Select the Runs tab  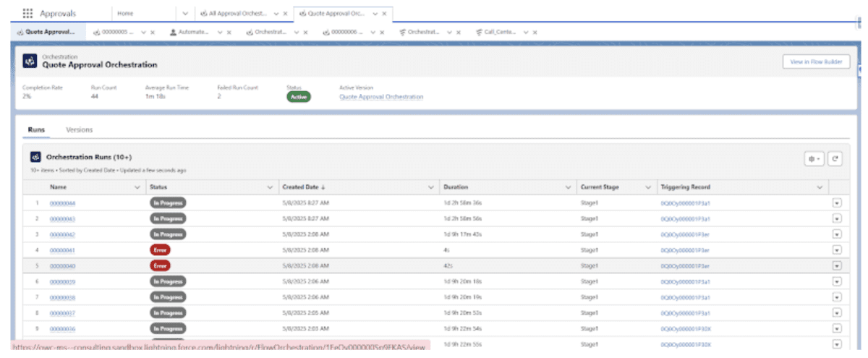36,129
